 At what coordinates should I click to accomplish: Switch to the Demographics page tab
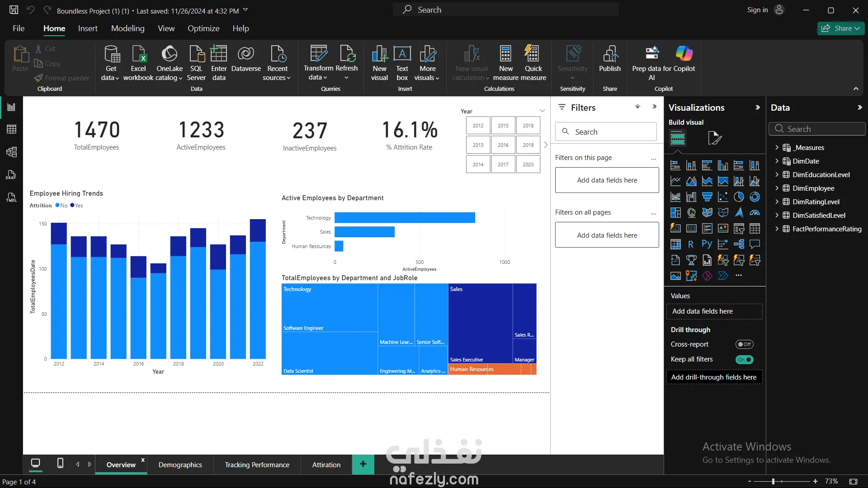click(x=180, y=465)
